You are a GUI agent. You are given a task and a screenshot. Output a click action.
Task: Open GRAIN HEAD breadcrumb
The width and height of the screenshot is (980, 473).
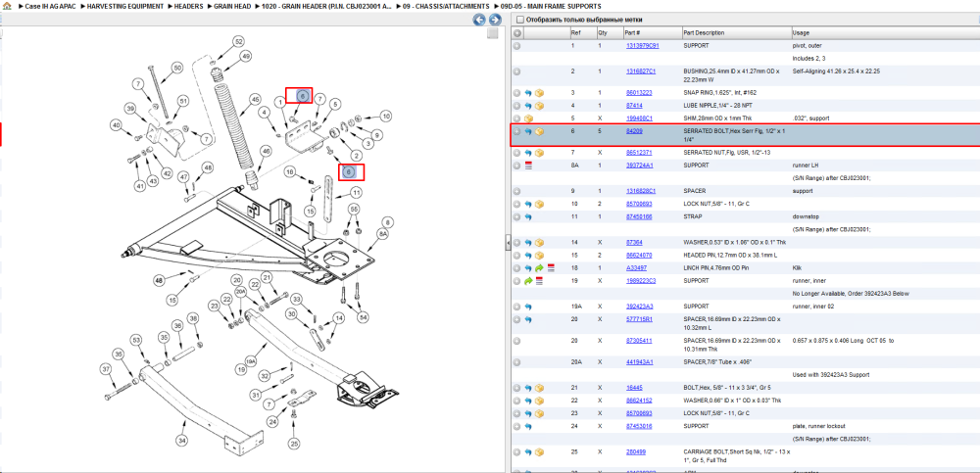[231, 6]
